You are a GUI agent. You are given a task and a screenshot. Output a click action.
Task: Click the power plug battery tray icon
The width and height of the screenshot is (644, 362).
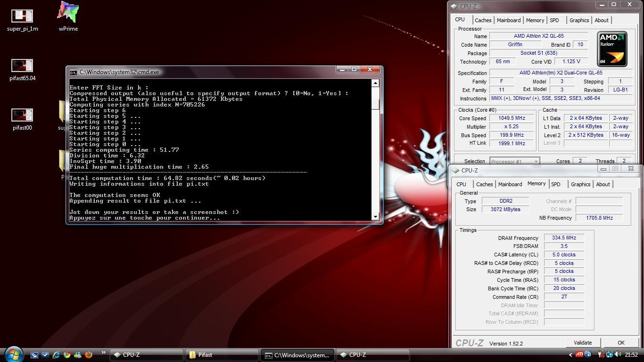[601, 355]
